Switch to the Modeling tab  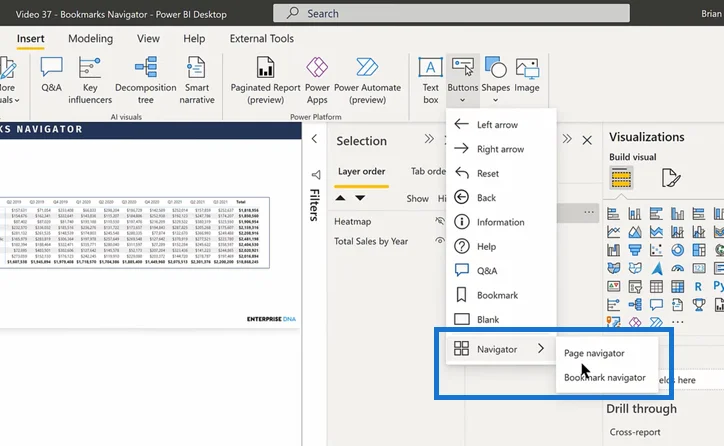coord(90,38)
